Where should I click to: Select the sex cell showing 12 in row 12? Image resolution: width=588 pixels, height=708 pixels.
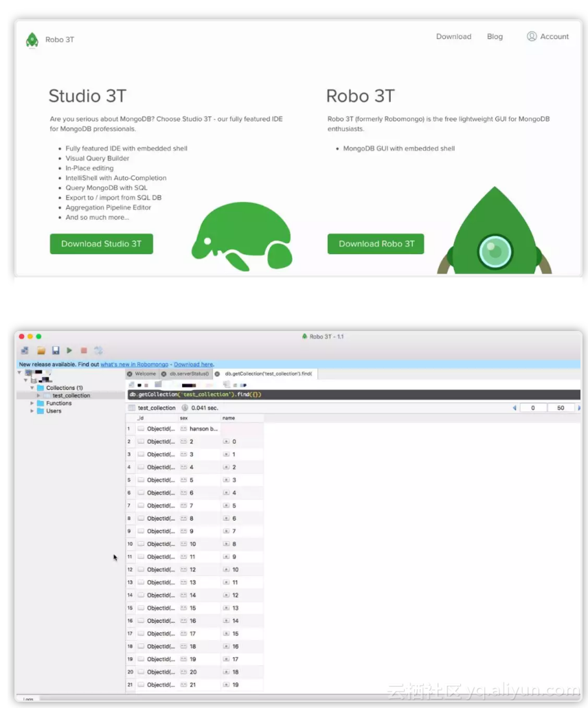pos(199,570)
